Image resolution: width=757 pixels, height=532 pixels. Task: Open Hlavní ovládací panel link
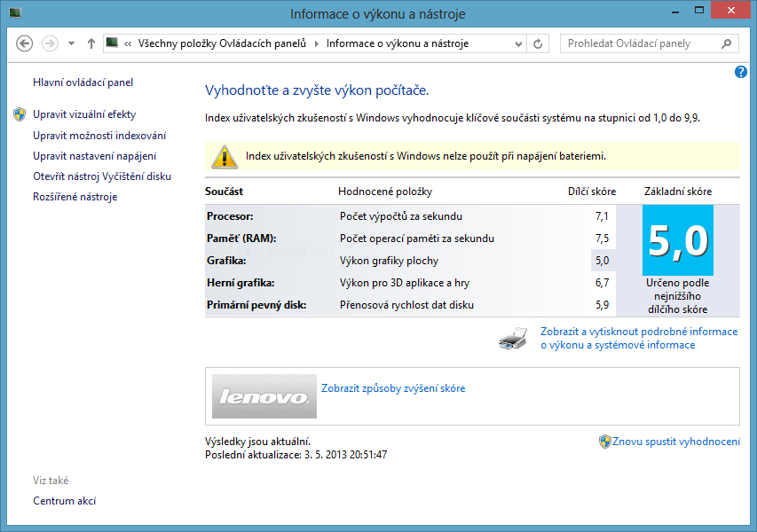click(83, 82)
